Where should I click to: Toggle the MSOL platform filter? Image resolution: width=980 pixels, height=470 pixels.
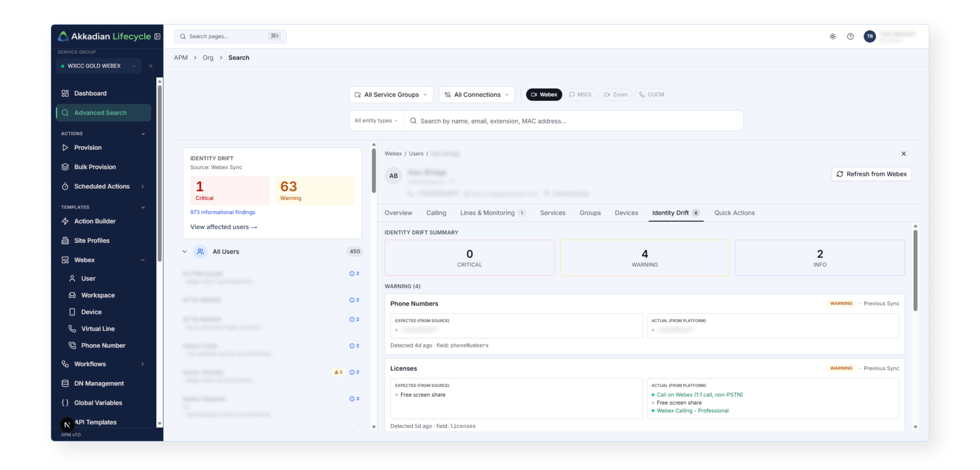pos(580,95)
